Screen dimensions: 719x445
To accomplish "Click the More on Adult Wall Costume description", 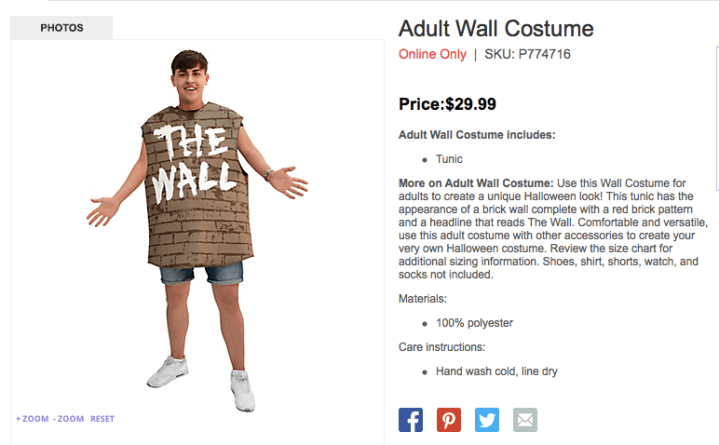I will point(553,228).
